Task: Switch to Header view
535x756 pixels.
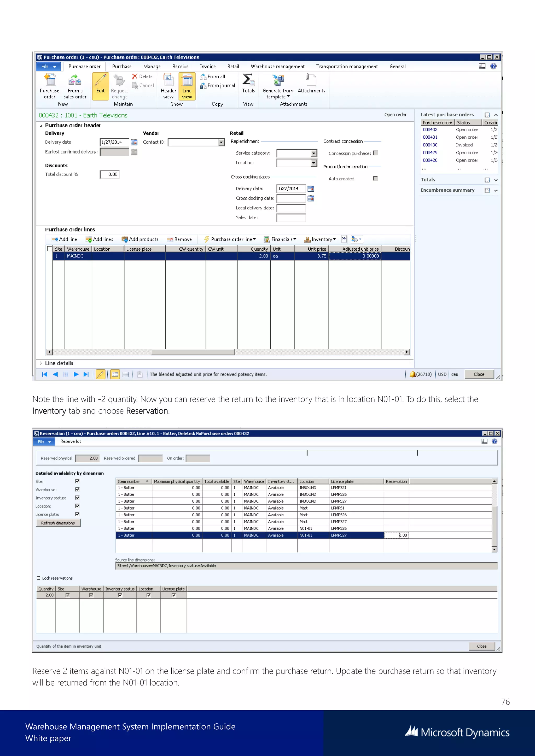Action: [x=168, y=86]
